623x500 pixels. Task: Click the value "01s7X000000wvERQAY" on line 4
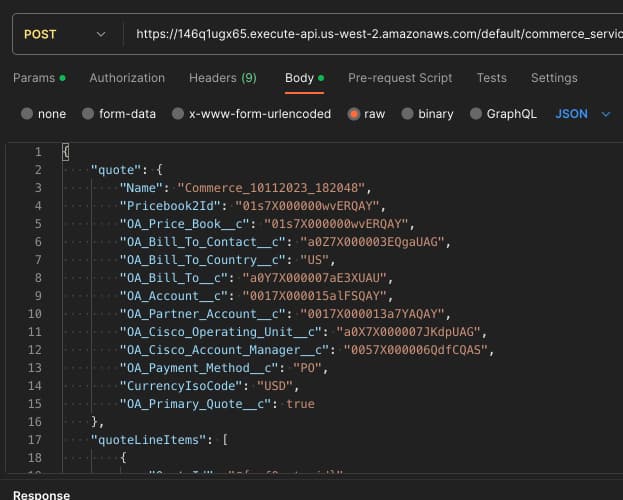point(307,206)
